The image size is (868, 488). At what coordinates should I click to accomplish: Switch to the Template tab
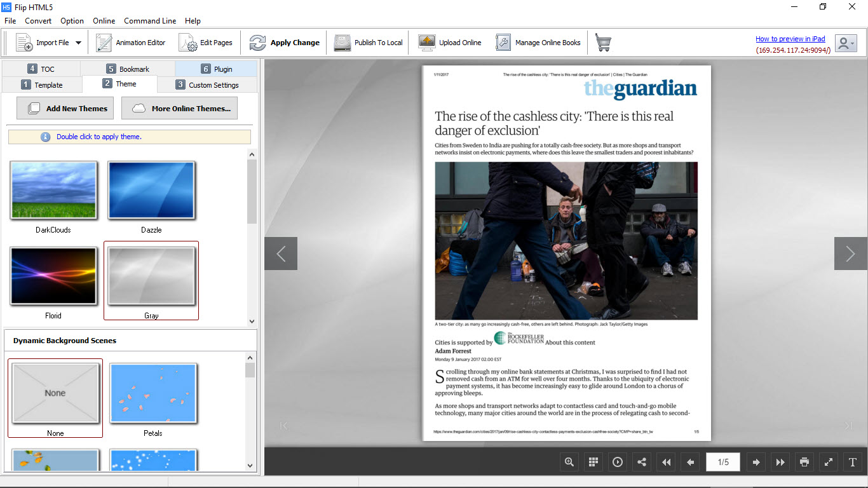(x=42, y=85)
